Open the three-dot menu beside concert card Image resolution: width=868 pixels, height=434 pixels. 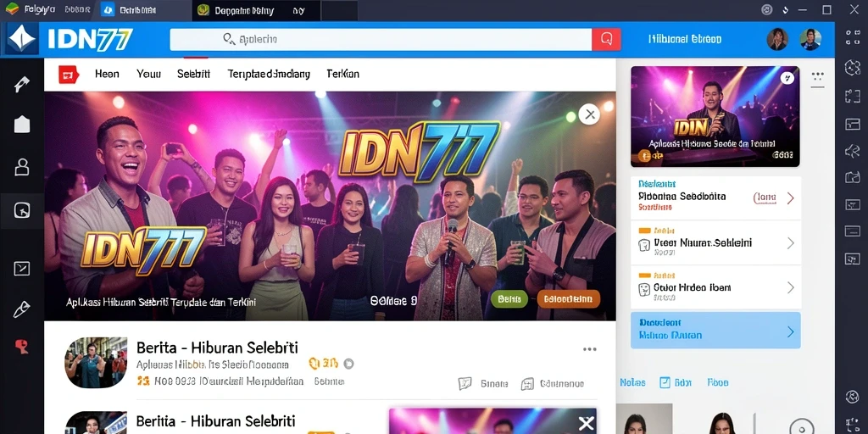(818, 77)
